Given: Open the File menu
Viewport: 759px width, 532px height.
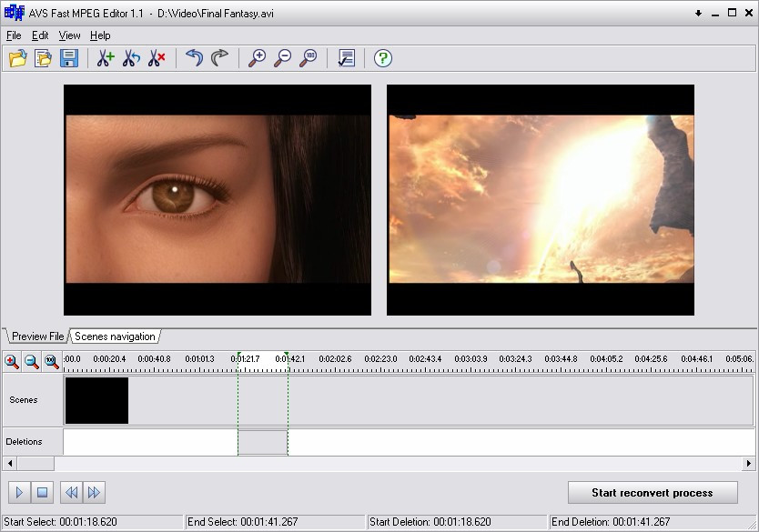Looking at the screenshot, I should pyautogui.click(x=14, y=35).
